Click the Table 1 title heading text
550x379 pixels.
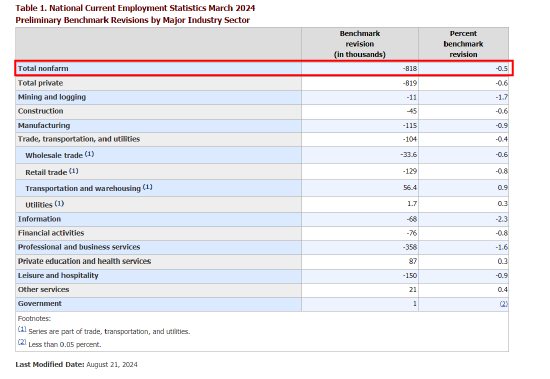coord(135,8)
